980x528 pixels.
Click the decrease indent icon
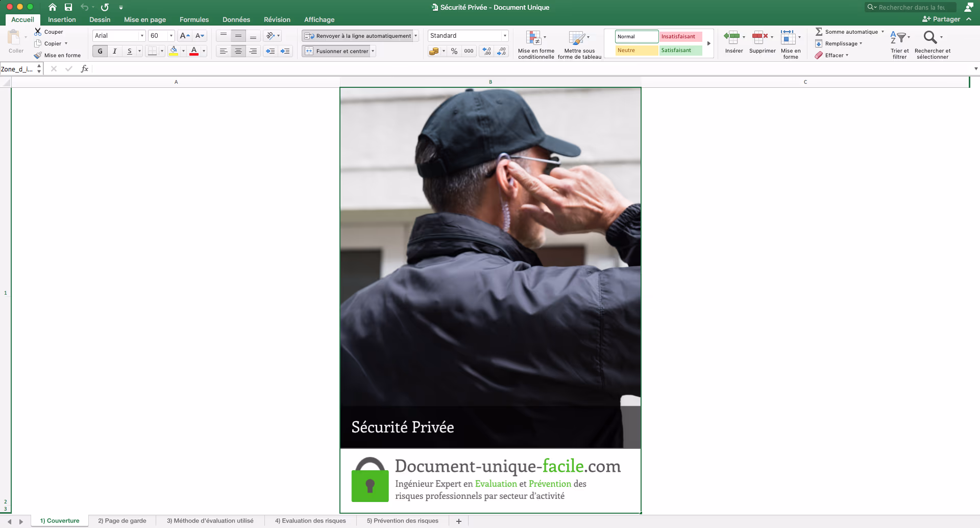(x=271, y=51)
